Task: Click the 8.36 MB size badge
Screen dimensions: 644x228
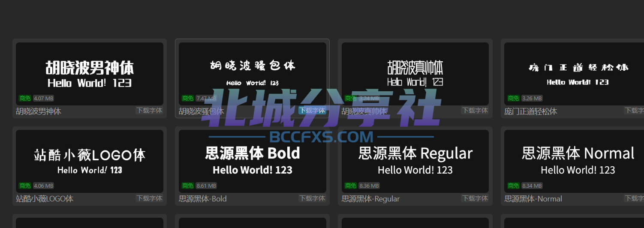Action: click(x=369, y=186)
